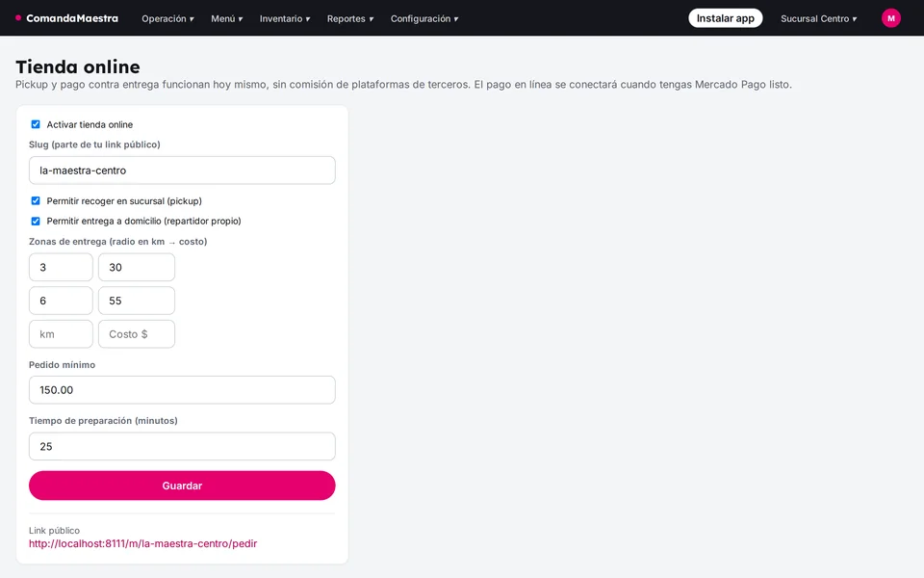Open the public link localhost pedir
This screenshot has height=578, width=924.
coord(143,543)
